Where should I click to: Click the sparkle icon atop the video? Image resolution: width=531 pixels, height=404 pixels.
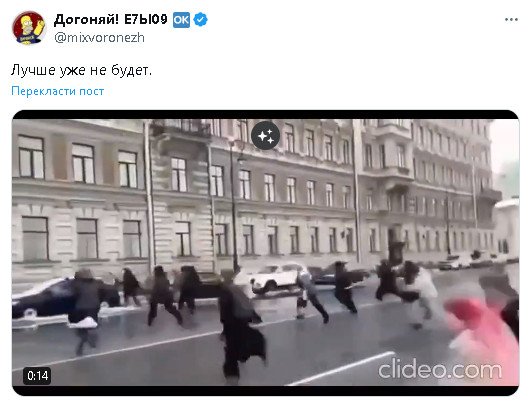pyautogui.click(x=266, y=135)
